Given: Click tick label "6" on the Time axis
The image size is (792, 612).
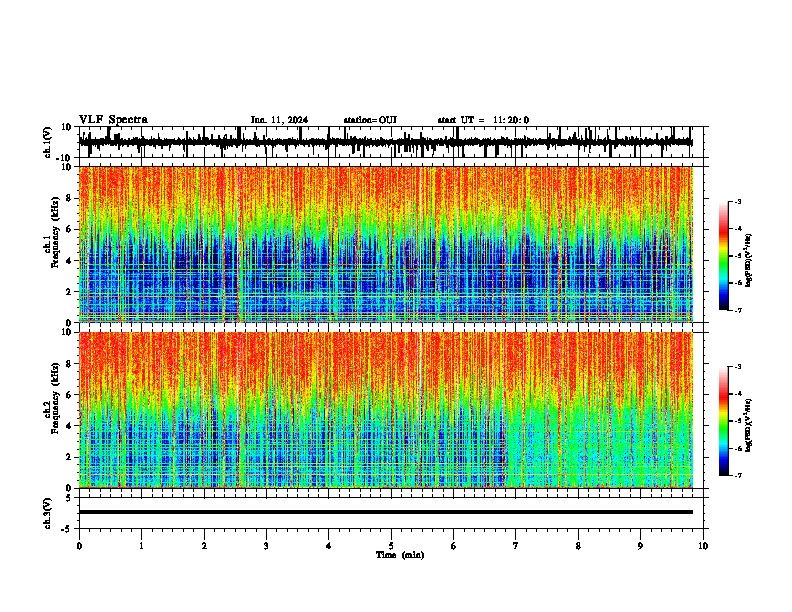Looking at the screenshot, I should pos(454,546).
